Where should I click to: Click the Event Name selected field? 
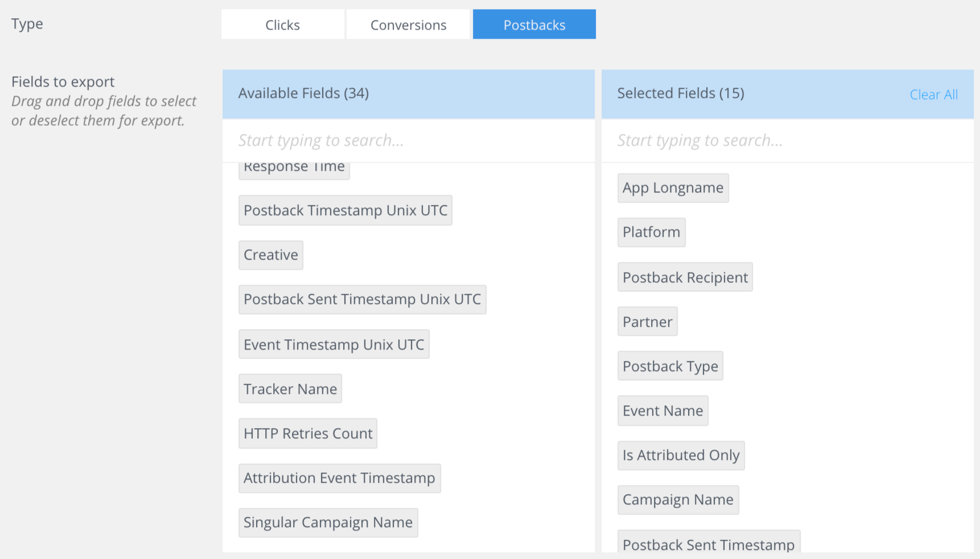pyautogui.click(x=663, y=411)
